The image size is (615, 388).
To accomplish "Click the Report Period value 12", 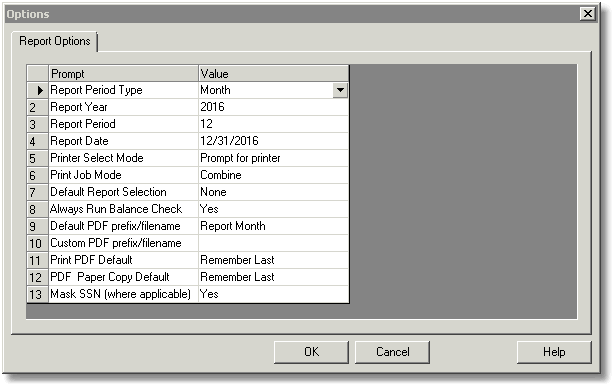I will (273, 124).
